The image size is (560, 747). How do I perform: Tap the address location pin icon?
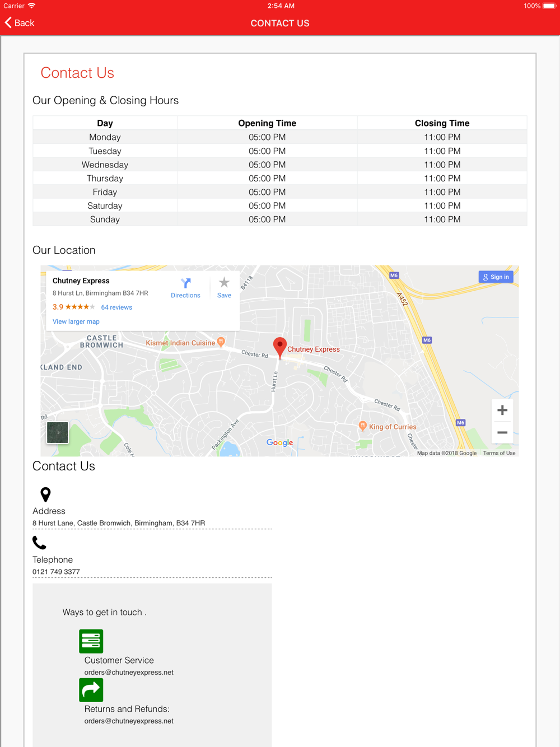tap(46, 494)
